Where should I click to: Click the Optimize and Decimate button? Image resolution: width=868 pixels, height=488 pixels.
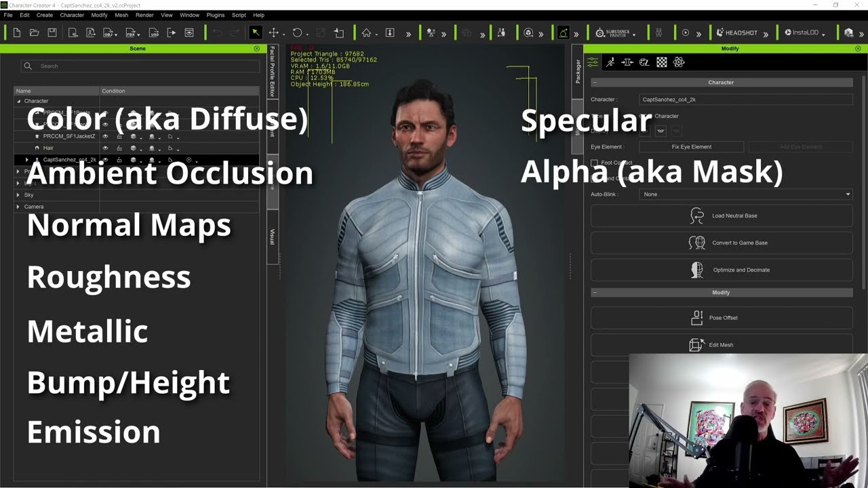tap(722, 270)
